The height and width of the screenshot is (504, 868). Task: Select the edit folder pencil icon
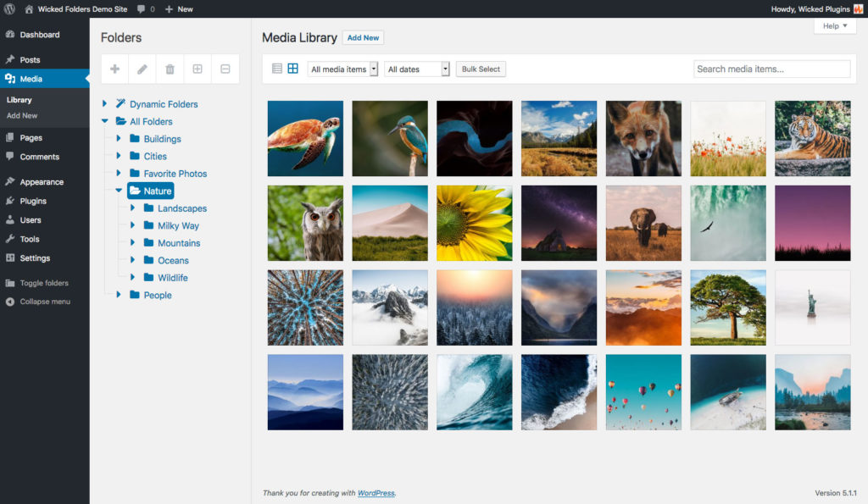click(142, 69)
